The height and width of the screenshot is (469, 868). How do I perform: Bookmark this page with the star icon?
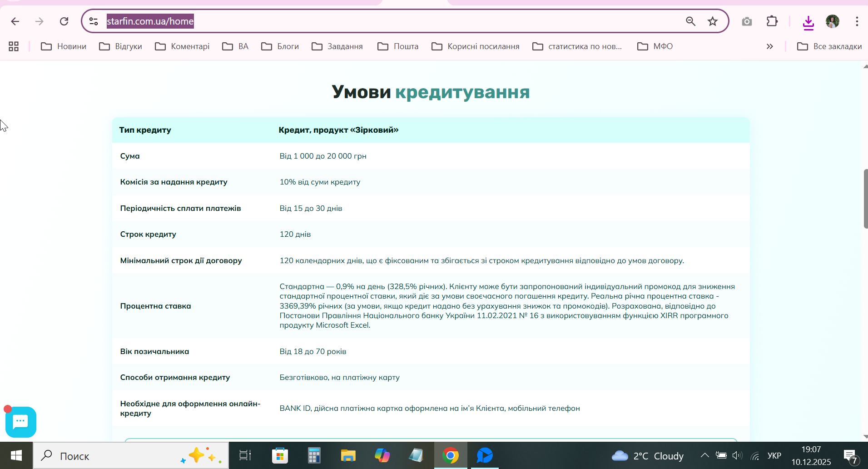[x=713, y=21]
